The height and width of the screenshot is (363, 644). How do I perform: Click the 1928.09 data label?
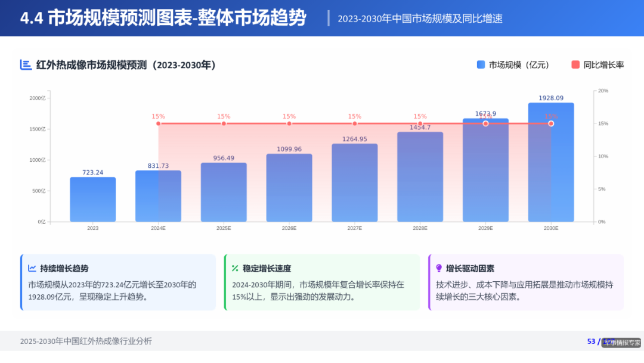tap(551, 97)
